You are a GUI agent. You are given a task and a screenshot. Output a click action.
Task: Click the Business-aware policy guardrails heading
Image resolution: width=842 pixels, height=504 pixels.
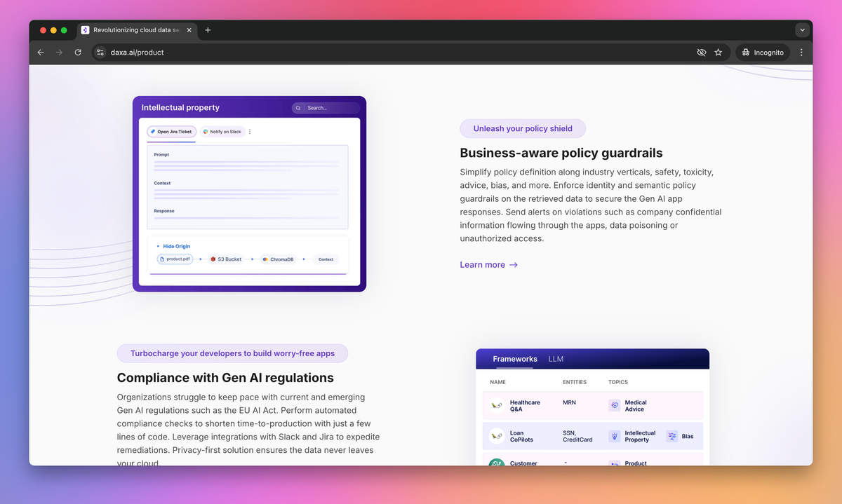[561, 153]
